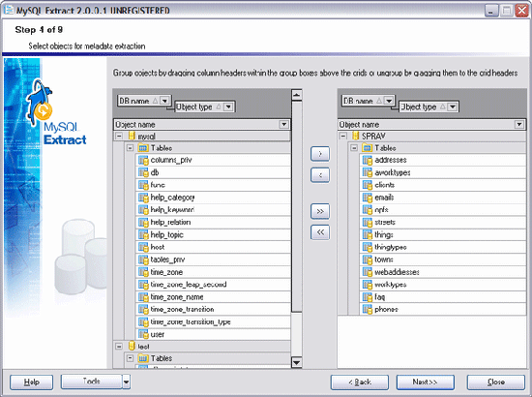Image resolution: width=532 pixels, height=397 pixels.
Task: Collapse the mysql database node
Action: tap(119, 136)
